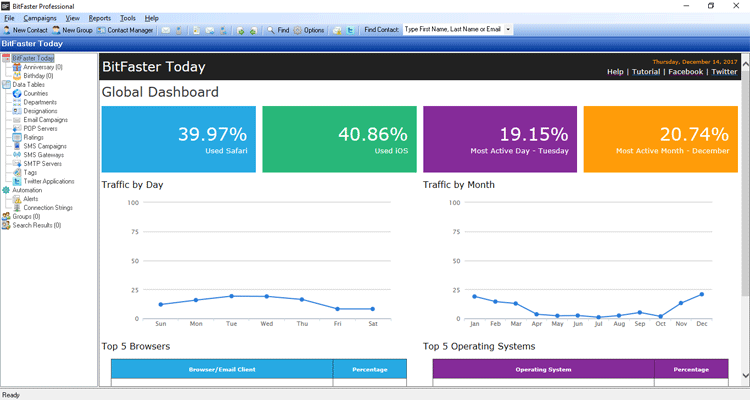Click the Departments icon in tree
Viewport: 750px width, 400px height.
tap(17, 102)
